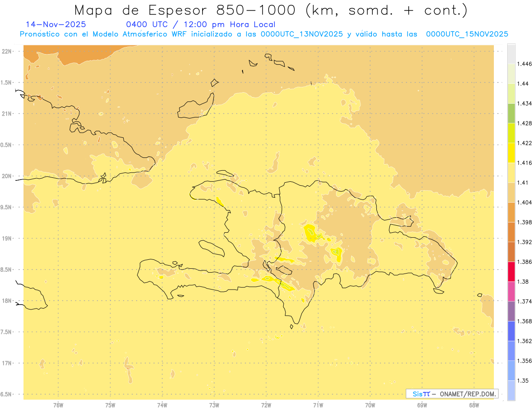Click the '20N' latitude label
This screenshot has height=411, width=532.
[7, 176]
